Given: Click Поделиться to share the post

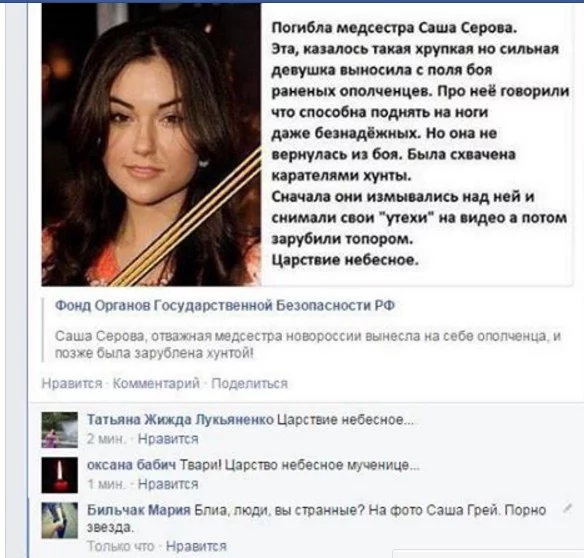Looking at the screenshot, I should tap(250, 383).
